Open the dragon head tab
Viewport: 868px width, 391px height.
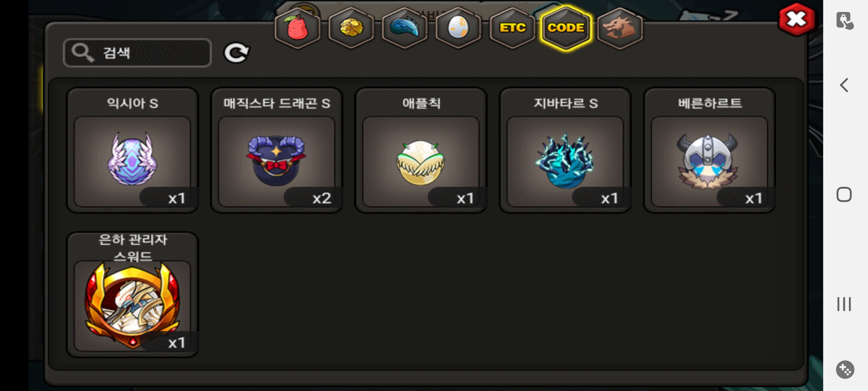pyautogui.click(x=620, y=28)
